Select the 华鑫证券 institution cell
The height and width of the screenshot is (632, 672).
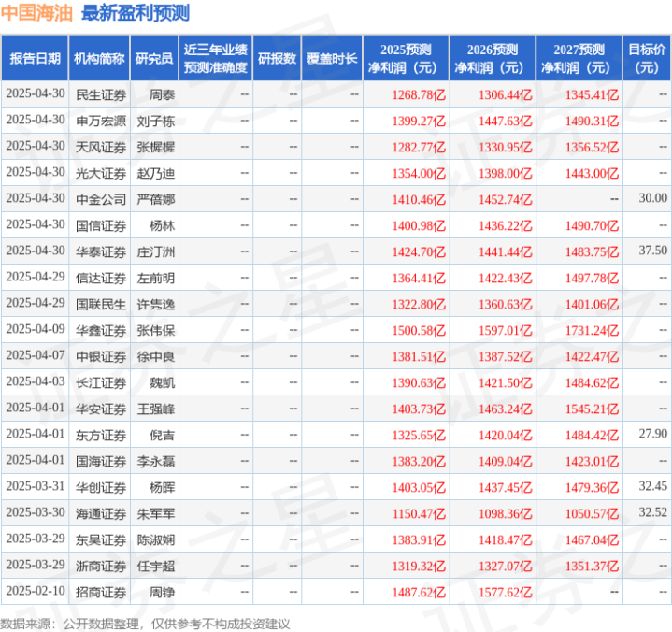click(101, 330)
